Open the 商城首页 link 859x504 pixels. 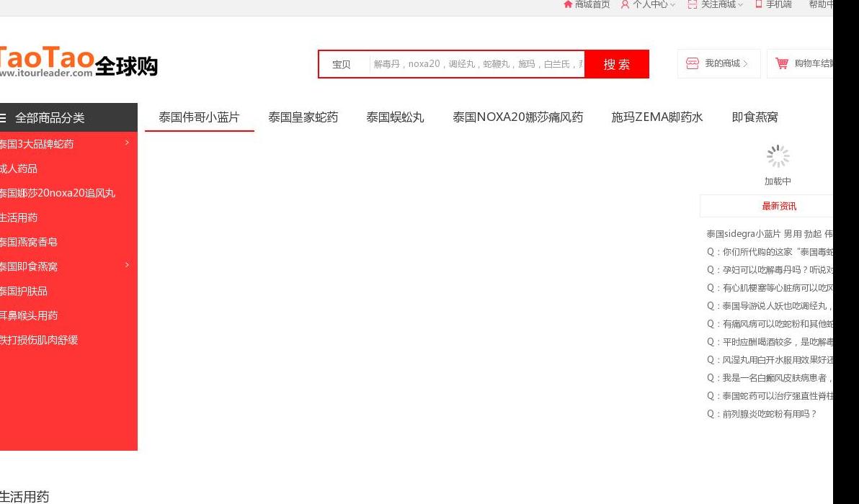tap(592, 4)
